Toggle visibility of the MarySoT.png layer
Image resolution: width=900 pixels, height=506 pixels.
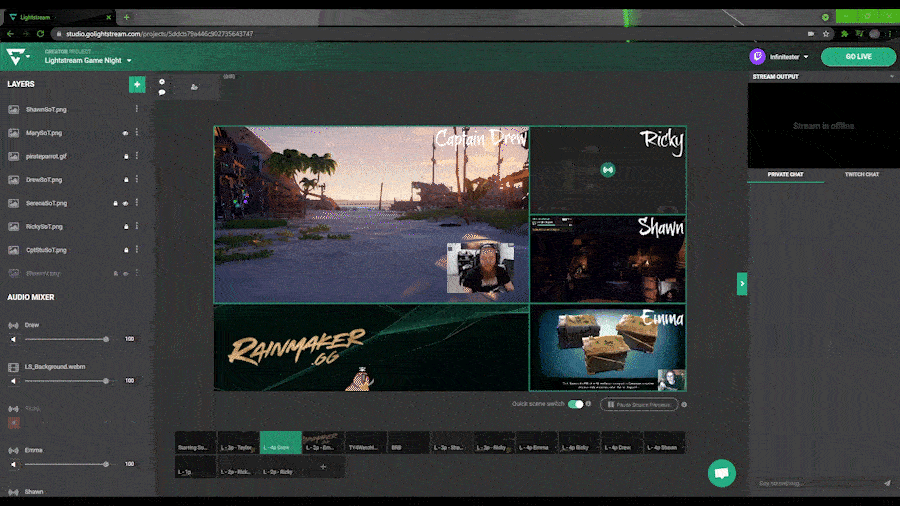(125, 133)
